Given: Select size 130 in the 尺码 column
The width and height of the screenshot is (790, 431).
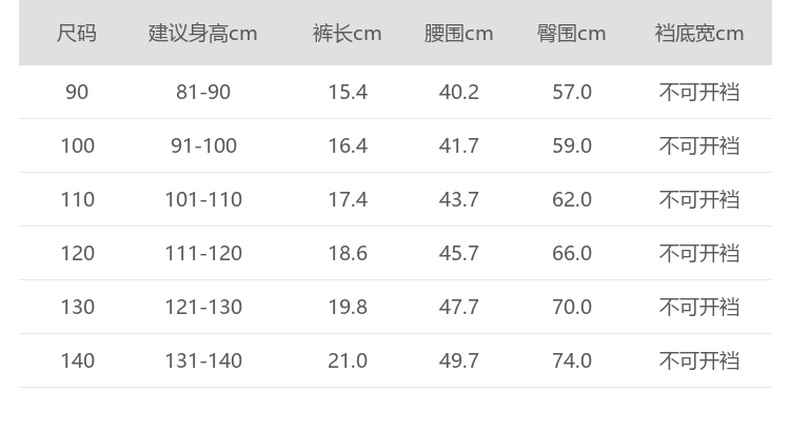Looking at the screenshot, I should pos(77,307).
